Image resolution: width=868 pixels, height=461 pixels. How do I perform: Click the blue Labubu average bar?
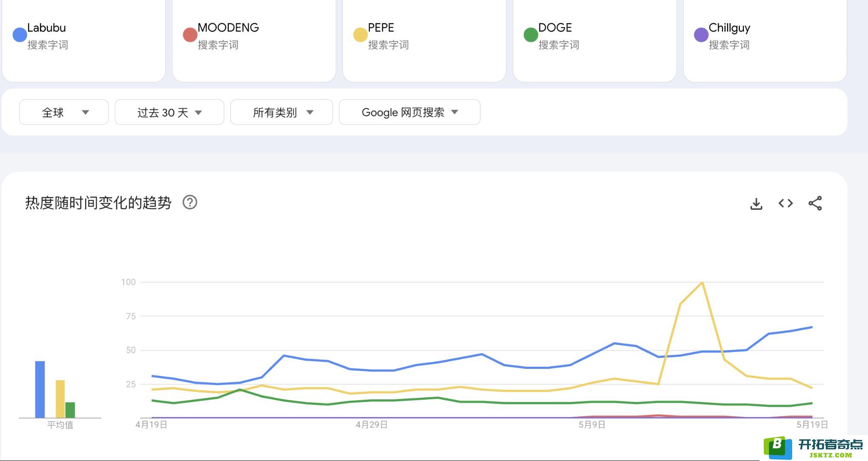tap(40, 389)
